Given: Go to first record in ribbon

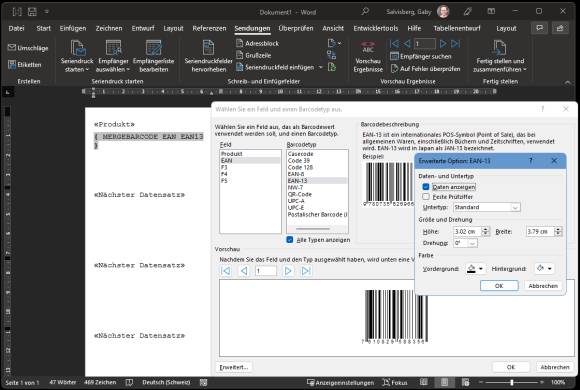Looking at the screenshot, I should (394, 44).
